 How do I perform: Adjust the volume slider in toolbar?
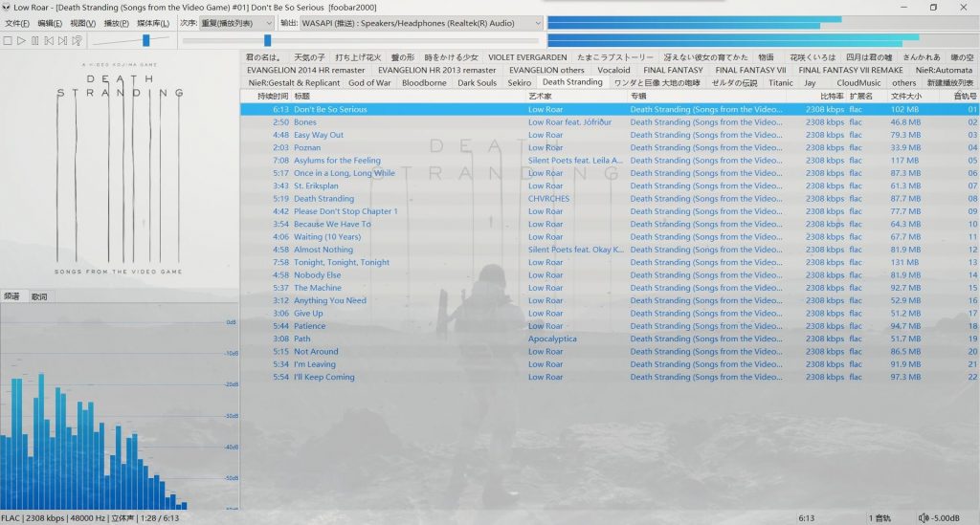(x=146, y=40)
